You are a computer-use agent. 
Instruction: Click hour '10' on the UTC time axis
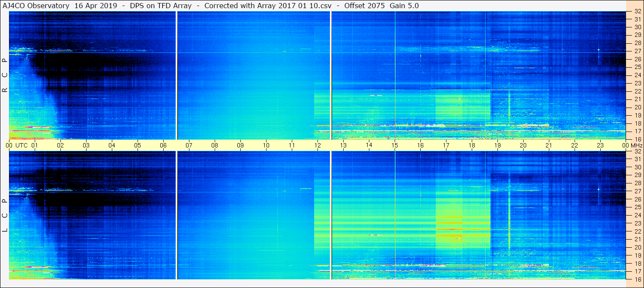[x=266, y=145]
